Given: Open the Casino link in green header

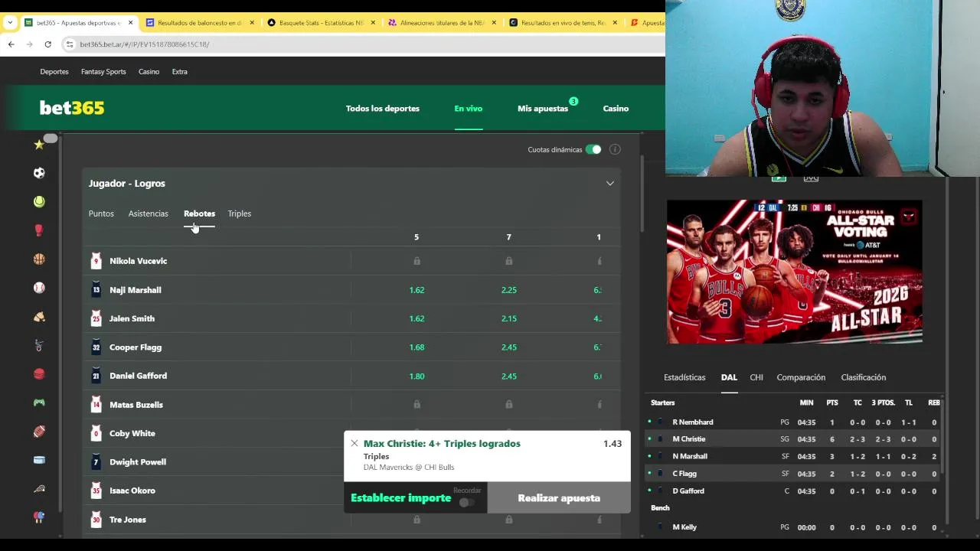Looking at the screenshot, I should (x=615, y=109).
